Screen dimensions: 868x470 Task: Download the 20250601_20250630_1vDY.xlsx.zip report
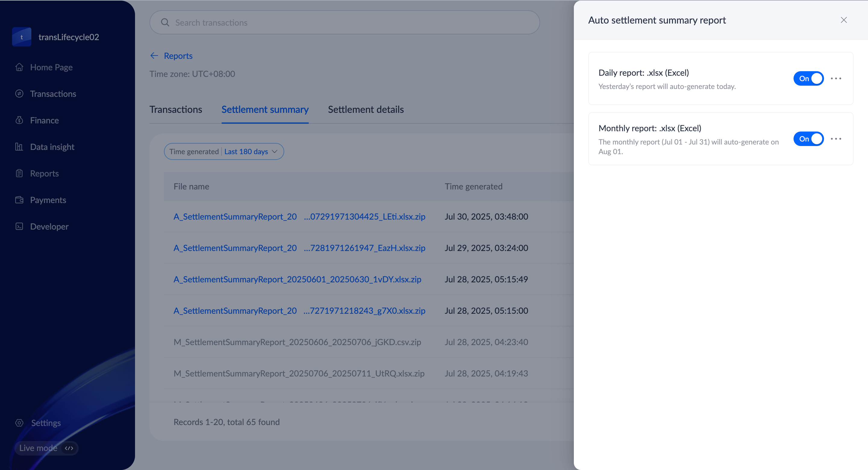(297, 279)
